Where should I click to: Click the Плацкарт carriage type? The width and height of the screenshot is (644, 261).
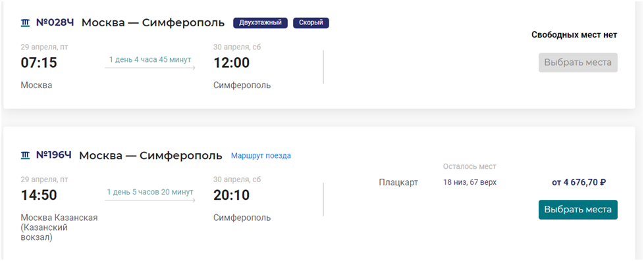coord(398,182)
